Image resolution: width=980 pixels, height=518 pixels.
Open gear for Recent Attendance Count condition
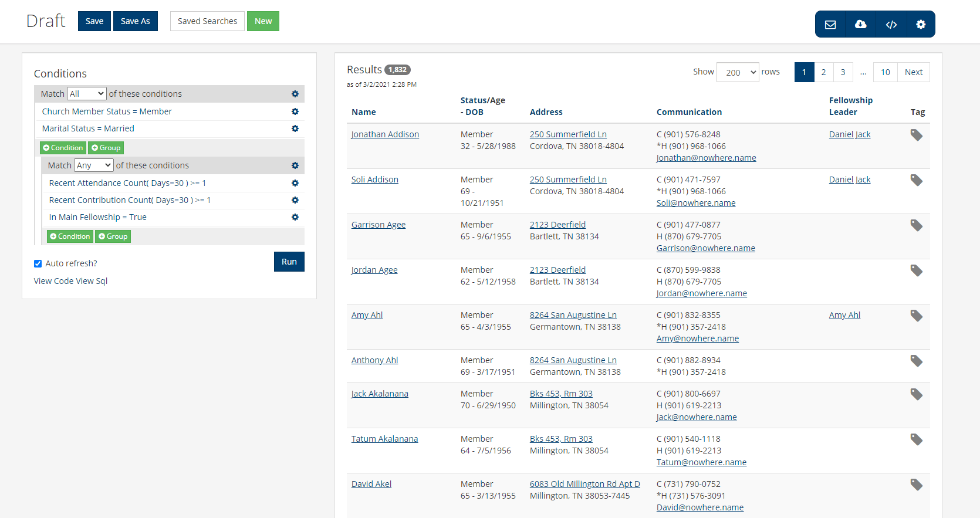click(x=295, y=183)
